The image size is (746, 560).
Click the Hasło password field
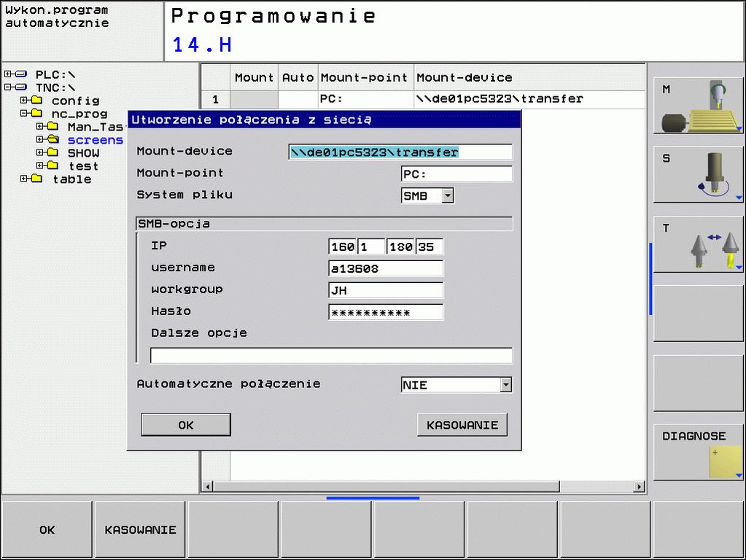click(x=386, y=312)
